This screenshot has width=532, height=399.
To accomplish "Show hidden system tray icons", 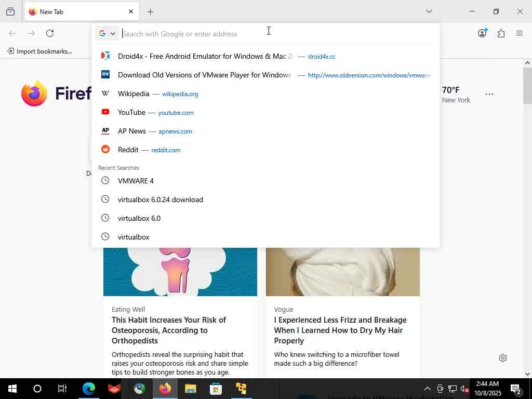I will [428, 389].
